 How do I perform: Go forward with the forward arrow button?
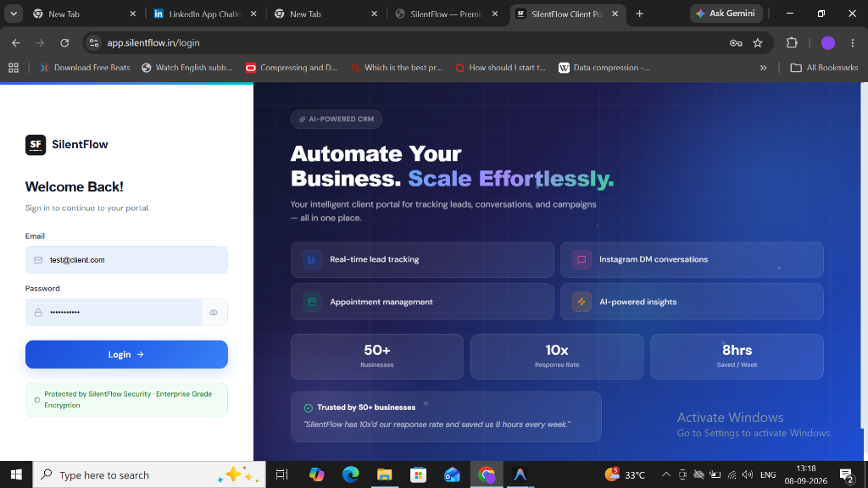point(40,42)
